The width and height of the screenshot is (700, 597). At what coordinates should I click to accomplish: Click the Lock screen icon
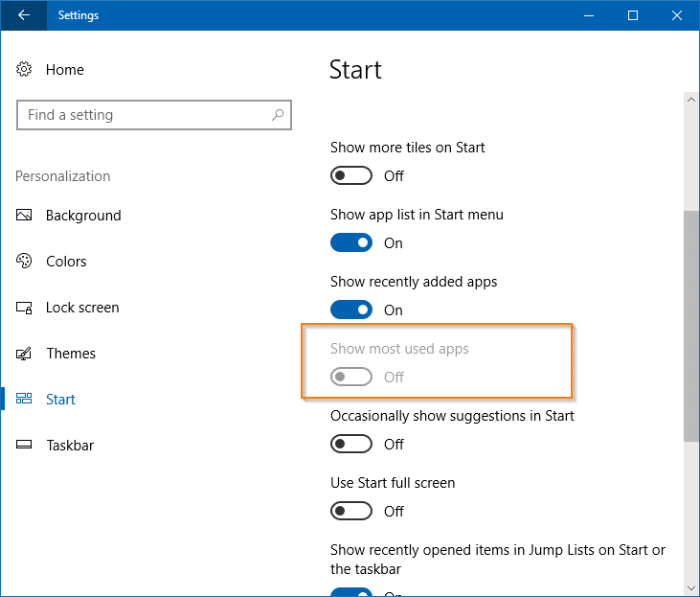[x=24, y=308]
